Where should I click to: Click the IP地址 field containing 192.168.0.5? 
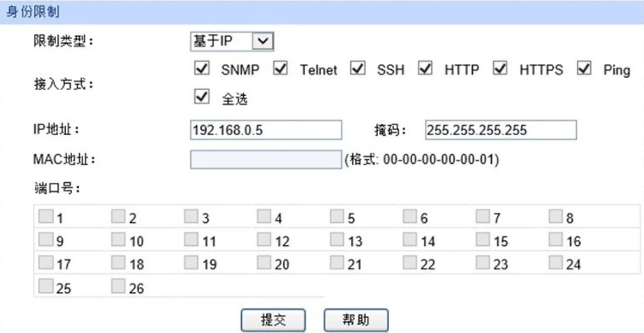click(266, 130)
